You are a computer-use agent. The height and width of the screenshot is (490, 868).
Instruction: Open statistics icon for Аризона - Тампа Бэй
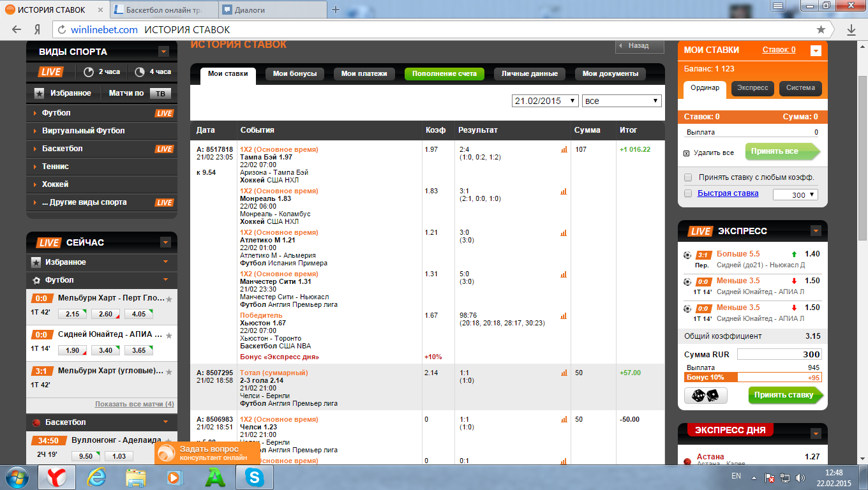tap(564, 149)
